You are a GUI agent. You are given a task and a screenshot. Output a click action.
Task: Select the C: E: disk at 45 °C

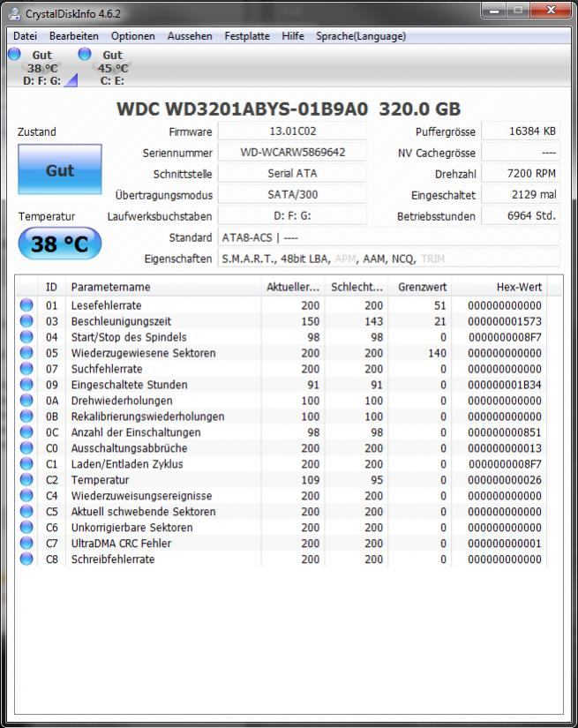[112, 67]
